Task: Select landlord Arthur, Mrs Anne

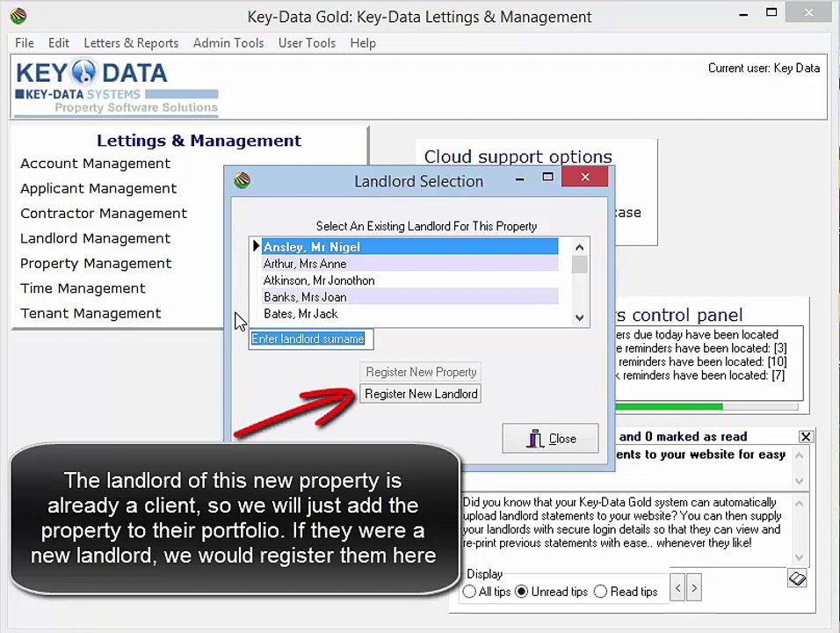Action: pyautogui.click(x=409, y=264)
